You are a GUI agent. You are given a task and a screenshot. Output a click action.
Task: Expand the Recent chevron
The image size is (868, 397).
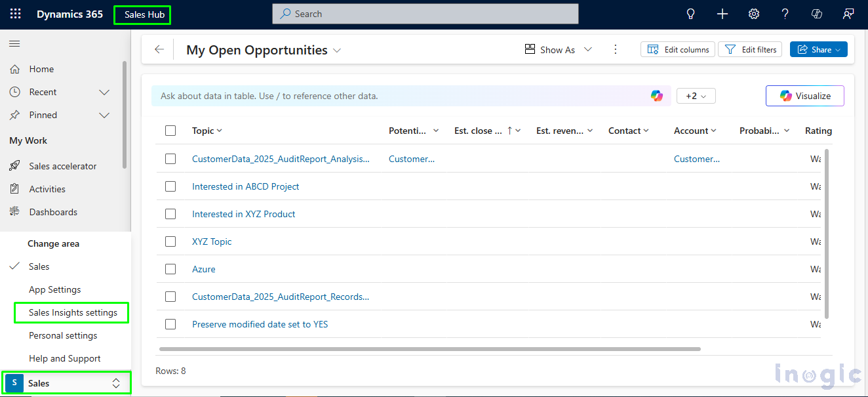104,92
